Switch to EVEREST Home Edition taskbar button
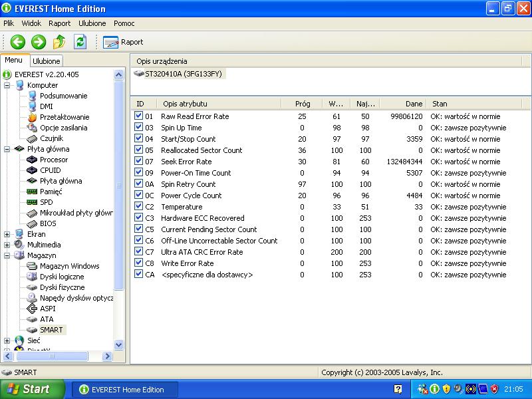532x399 pixels. click(x=125, y=390)
